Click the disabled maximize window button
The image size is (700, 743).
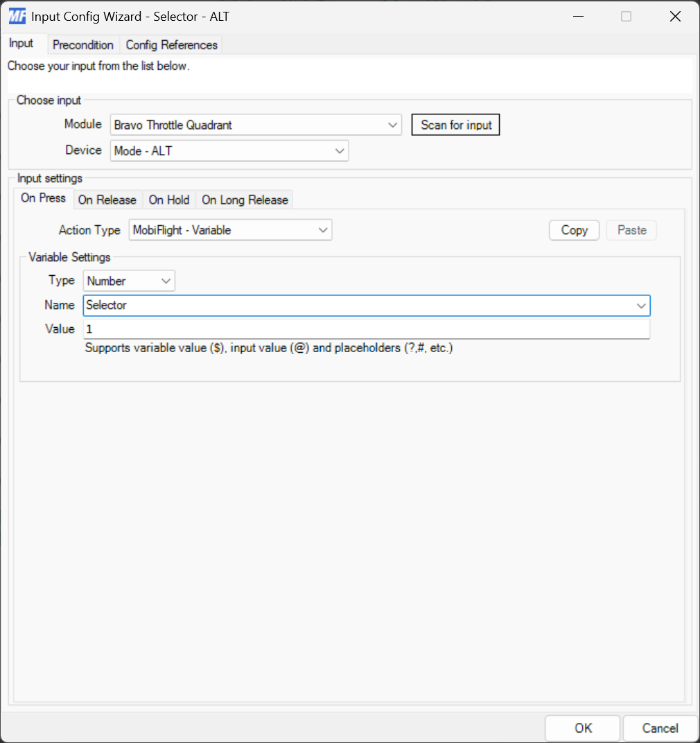tap(626, 17)
